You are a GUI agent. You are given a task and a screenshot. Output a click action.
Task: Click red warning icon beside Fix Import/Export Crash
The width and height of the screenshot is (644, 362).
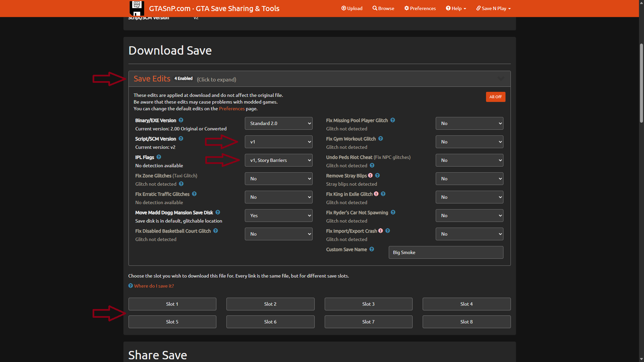point(380,231)
